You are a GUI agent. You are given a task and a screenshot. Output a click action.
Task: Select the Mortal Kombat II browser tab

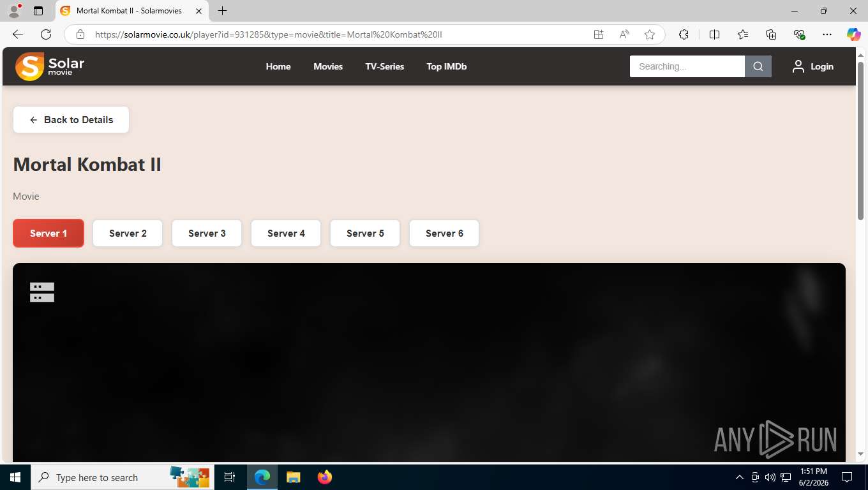pyautogui.click(x=131, y=11)
